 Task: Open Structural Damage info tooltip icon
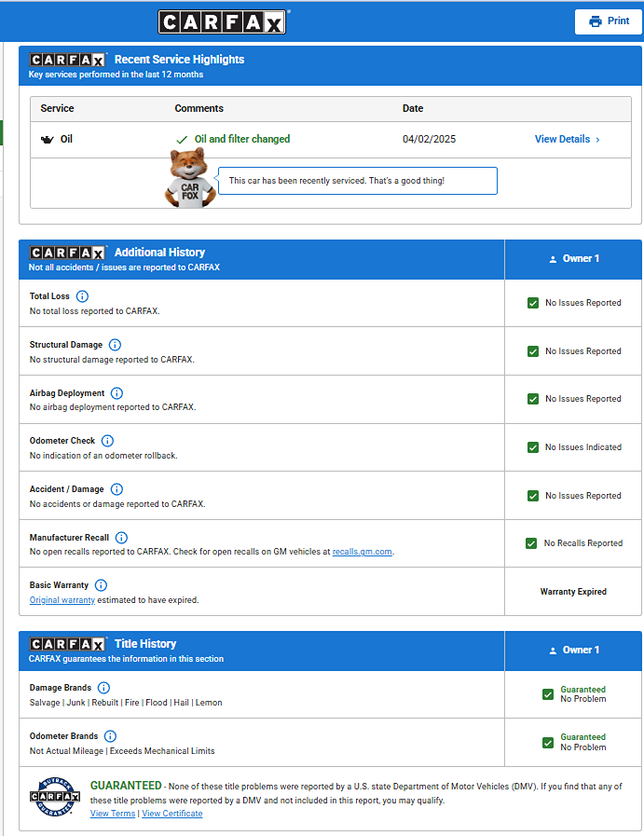coord(115,345)
